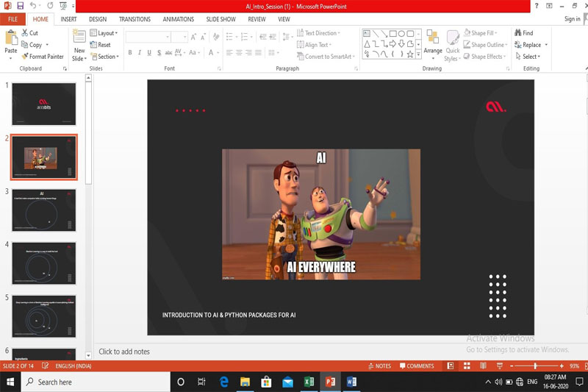Click the Sign in link
The image size is (588, 392).
572,19
